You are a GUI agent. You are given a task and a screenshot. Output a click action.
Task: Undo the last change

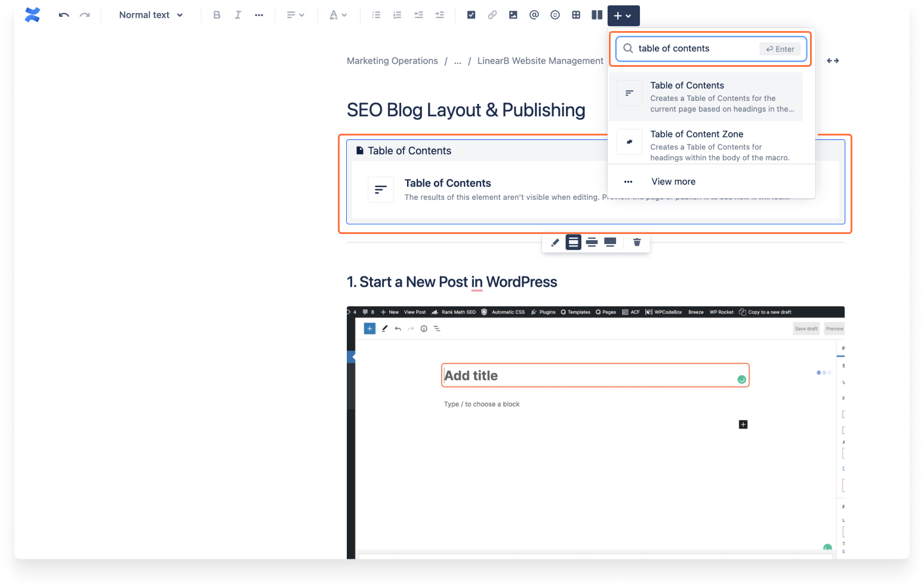click(63, 15)
